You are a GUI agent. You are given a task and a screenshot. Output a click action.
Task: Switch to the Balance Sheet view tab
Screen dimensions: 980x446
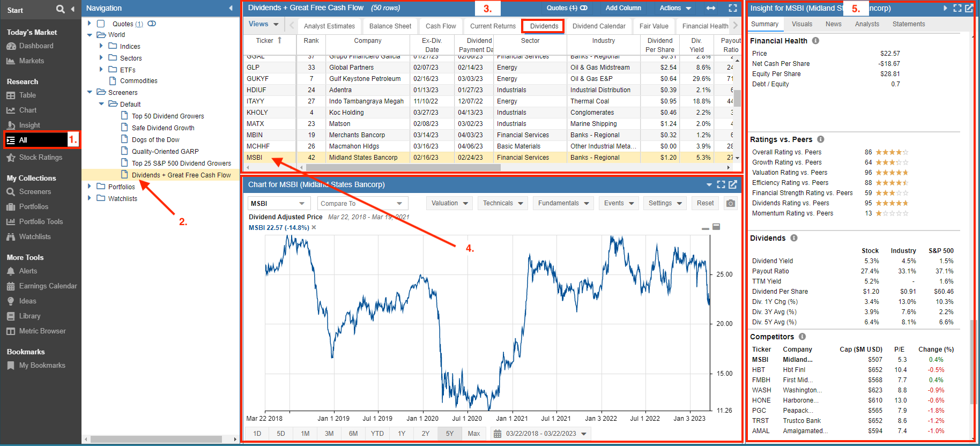coord(390,26)
